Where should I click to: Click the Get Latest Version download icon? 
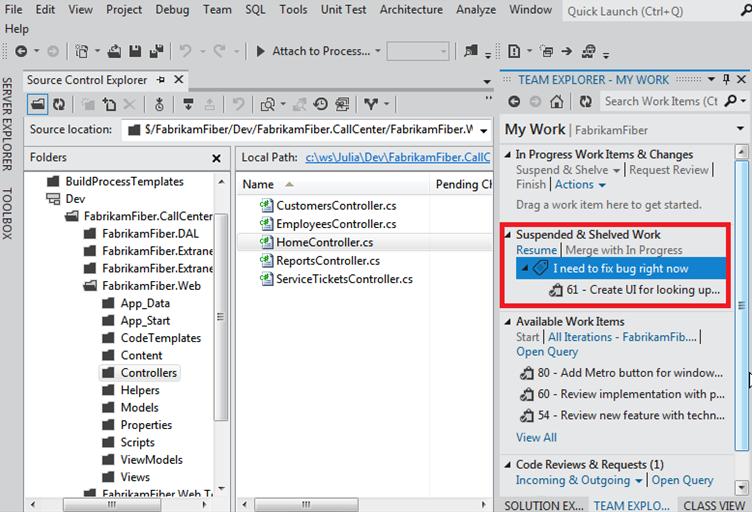point(188,104)
